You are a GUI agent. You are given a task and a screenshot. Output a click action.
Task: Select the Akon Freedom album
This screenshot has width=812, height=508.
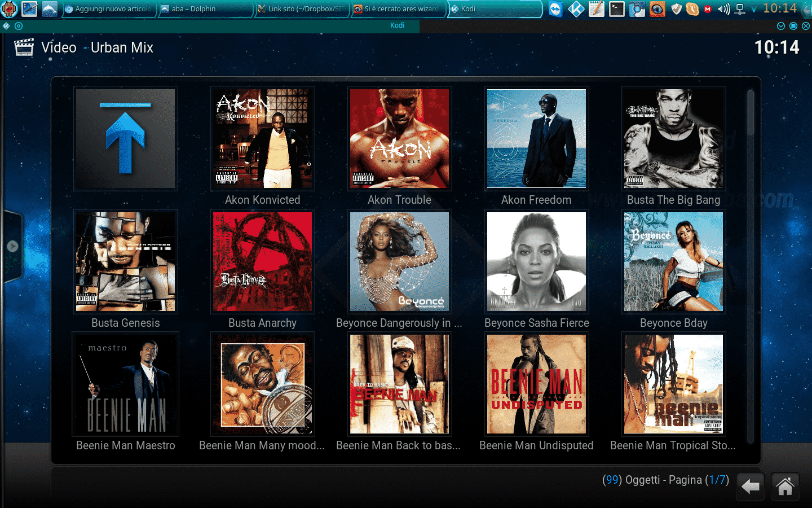[x=536, y=138]
